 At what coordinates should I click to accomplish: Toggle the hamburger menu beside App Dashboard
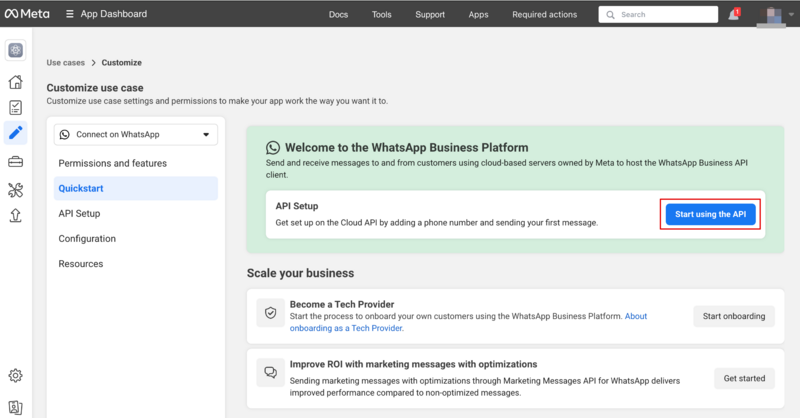(x=69, y=15)
